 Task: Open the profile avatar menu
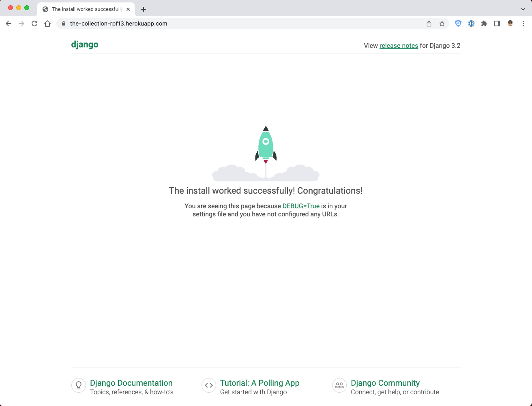coord(510,24)
